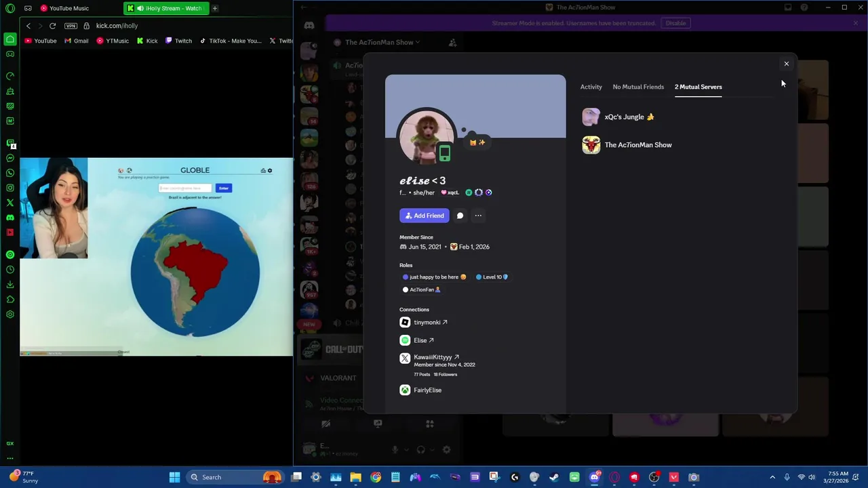The width and height of the screenshot is (868, 488).
Task: Reload the kick.com page
Action: point(52,26)
